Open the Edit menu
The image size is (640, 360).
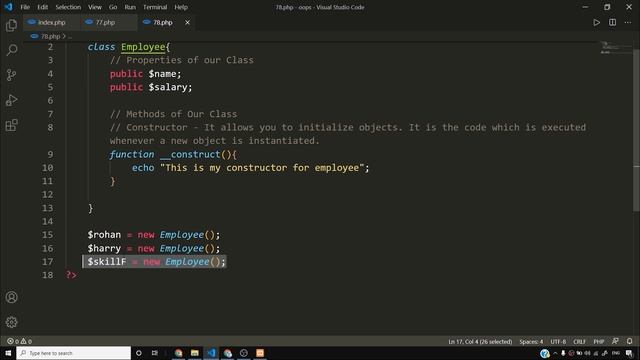[42, 7]
